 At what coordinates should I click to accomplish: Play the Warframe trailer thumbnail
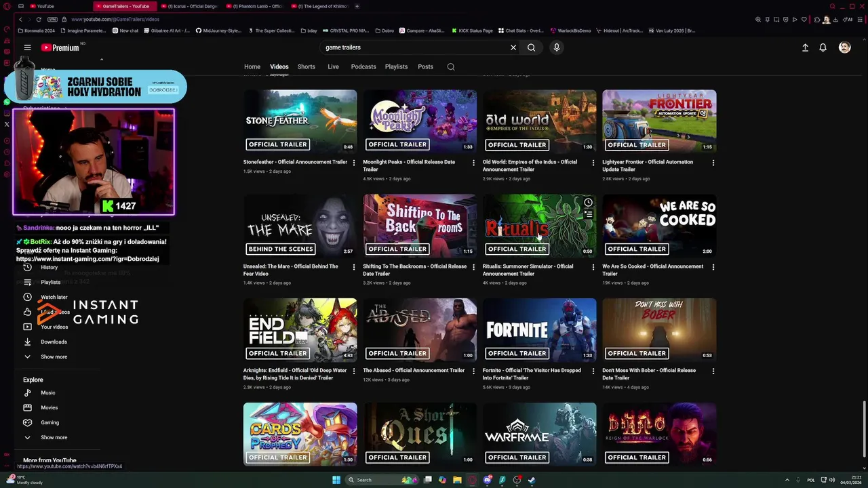(540, 434)
